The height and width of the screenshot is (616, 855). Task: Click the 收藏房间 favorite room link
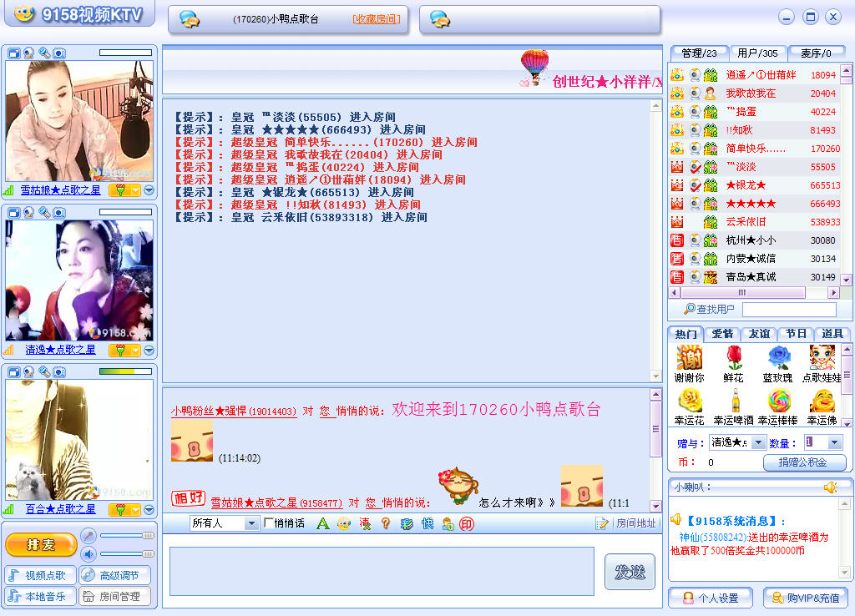[x=376, y=19]
